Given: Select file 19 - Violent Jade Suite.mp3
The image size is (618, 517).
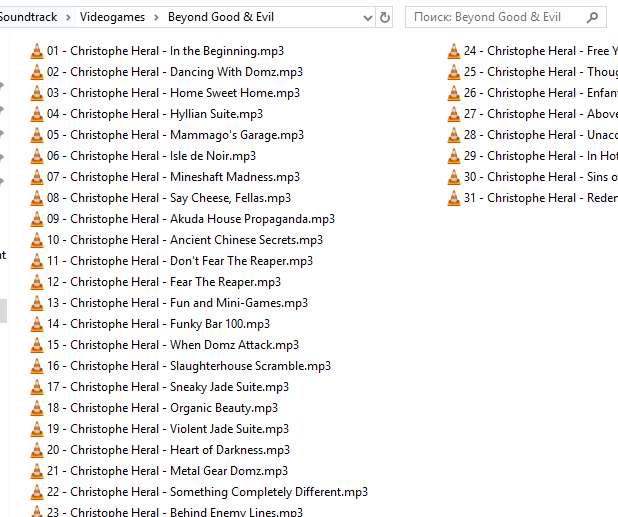Looking at the screenshot, I should [160, 429].
